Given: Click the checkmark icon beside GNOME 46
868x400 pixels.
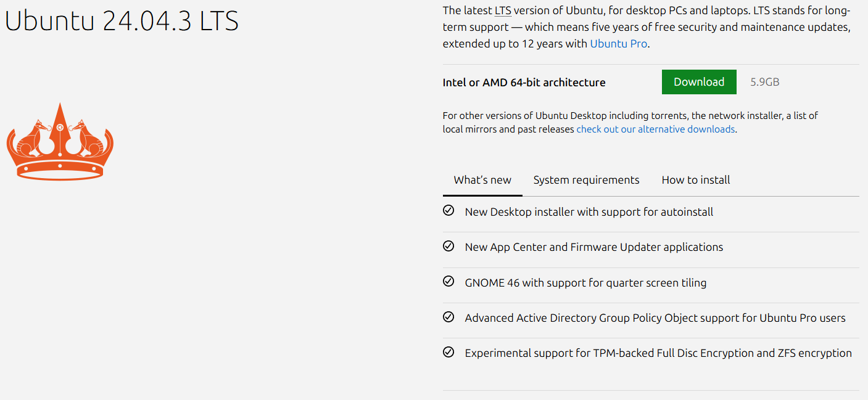Looking at the screenshot, I should [x=448, y=282].
